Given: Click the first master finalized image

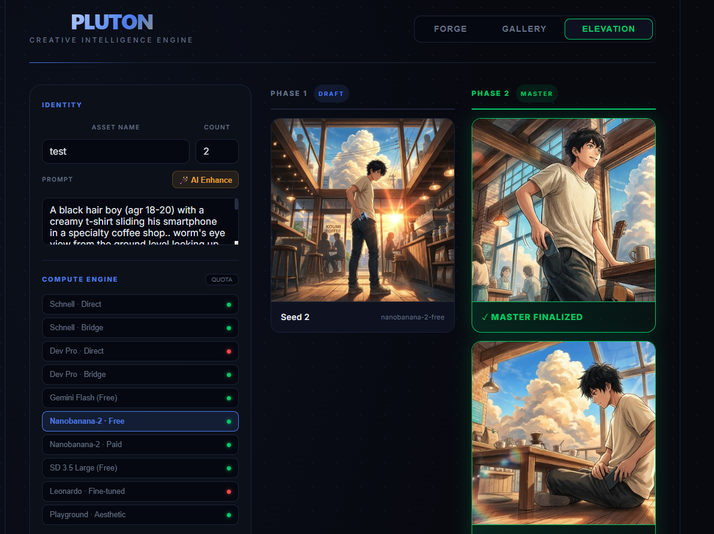Looking at the screenshot, I should pyautogui.click(x=563, y=210).
